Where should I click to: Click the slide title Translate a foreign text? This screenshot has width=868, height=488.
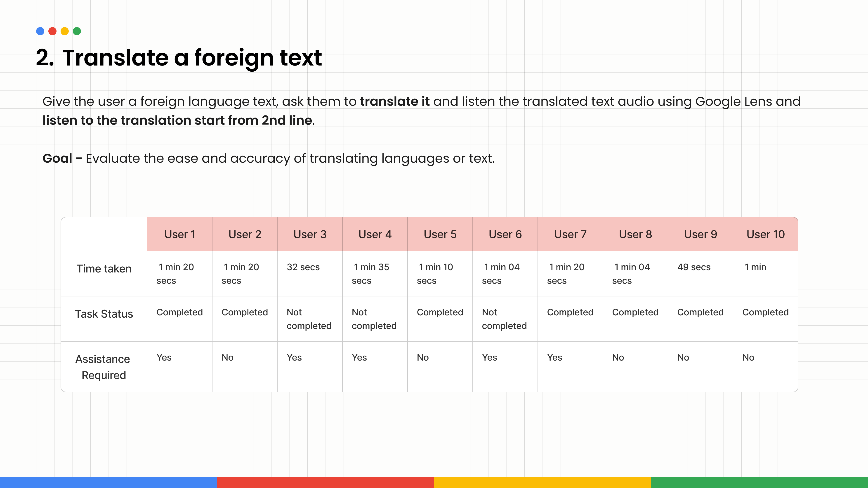click(x=192, y=58)
